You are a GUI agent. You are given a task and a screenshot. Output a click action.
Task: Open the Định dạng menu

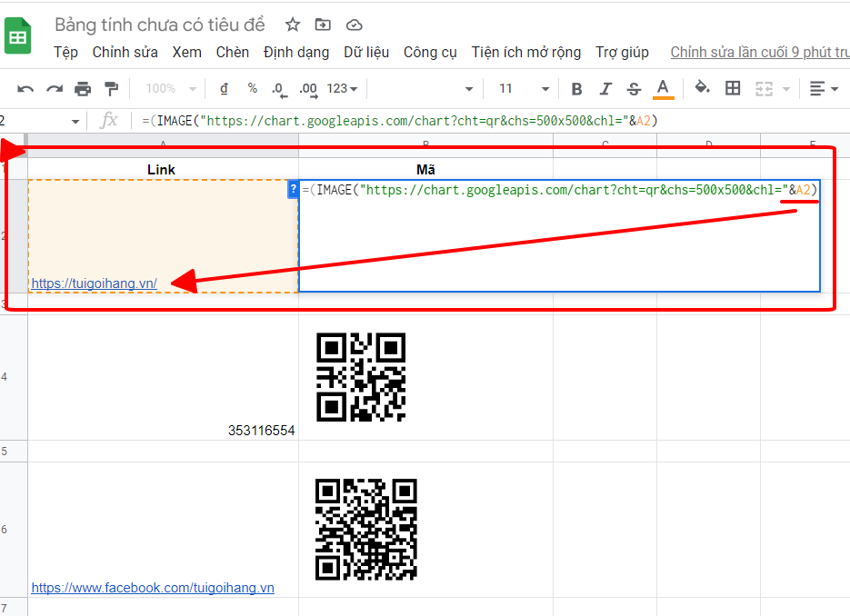pos(296,52)
